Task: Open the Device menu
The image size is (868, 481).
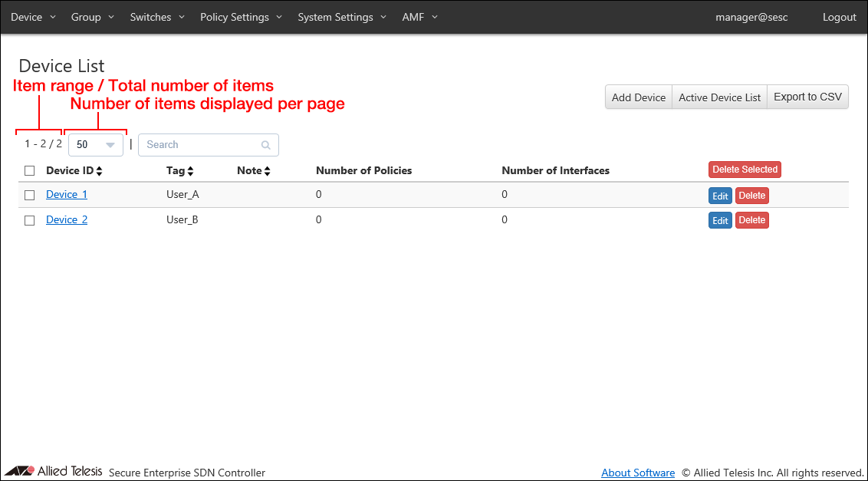Action: [x=33, y=17]
